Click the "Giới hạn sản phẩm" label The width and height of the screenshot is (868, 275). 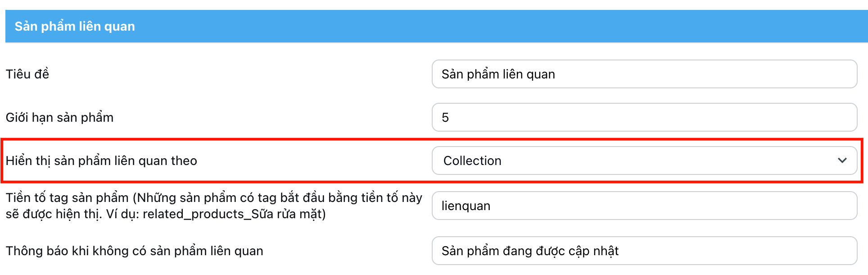pos(59,117)
